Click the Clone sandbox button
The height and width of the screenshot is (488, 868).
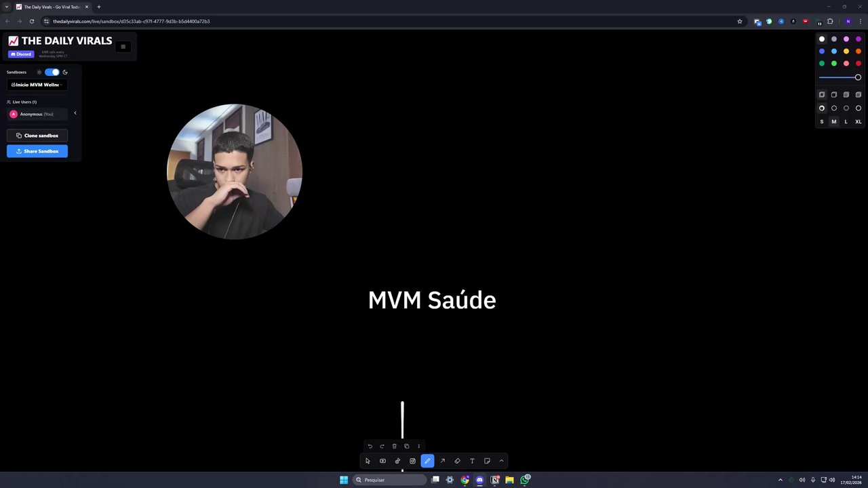pos(37,136)
